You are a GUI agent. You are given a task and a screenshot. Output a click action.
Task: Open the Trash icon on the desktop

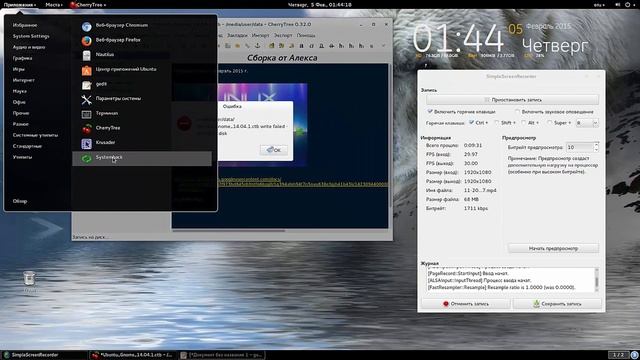pyautogui.click(x=29, y=280)
